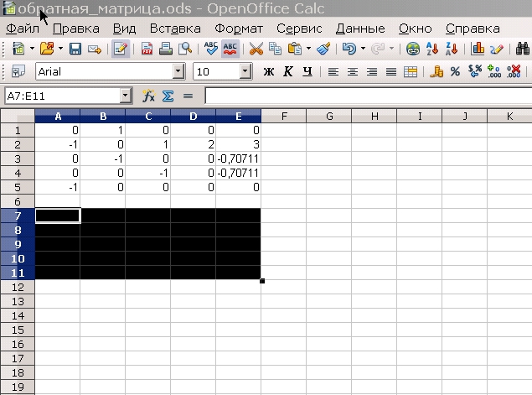Image resolution: width=532 pixels, height=395 pixels.
Task: Open the Вставка menu
Action: [175, 28]
